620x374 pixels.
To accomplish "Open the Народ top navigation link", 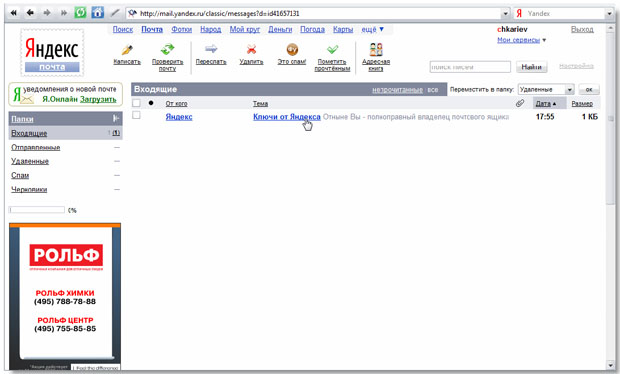I will pyautogui.click(x=210, y=29).
